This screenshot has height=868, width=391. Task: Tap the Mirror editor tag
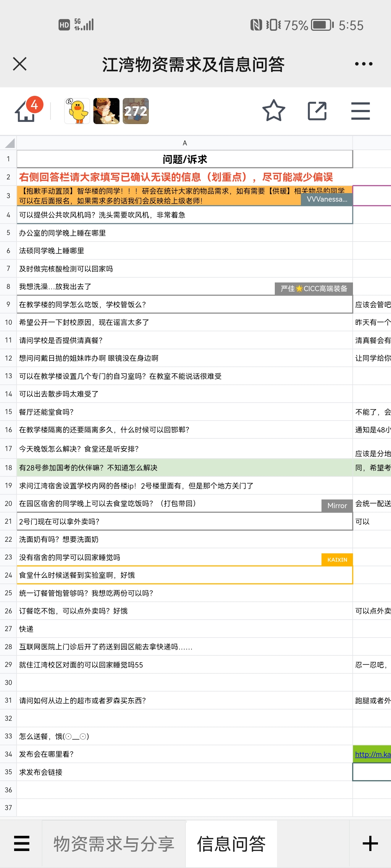(337, 506)
